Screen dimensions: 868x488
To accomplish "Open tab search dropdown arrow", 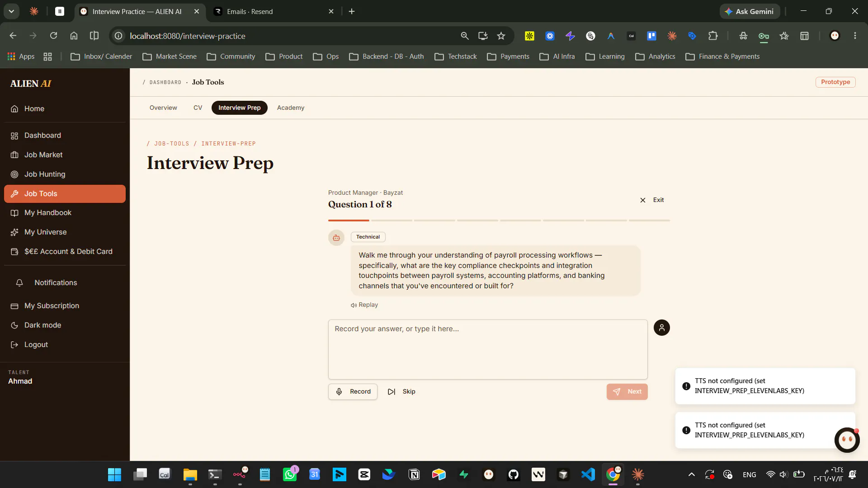I will point(11,12).
